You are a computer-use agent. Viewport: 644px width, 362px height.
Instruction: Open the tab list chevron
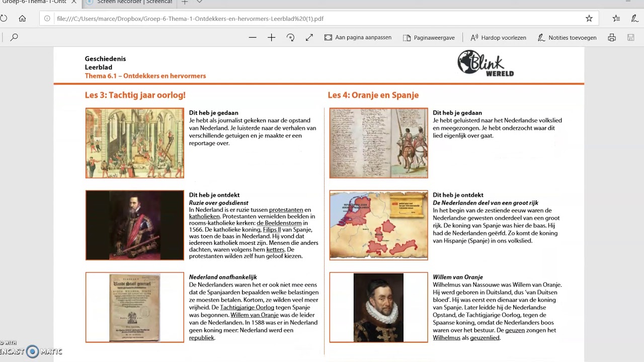tap(199, 2)
